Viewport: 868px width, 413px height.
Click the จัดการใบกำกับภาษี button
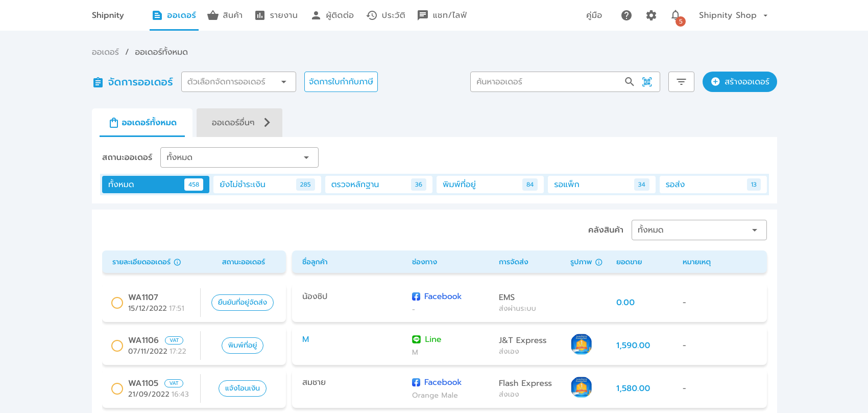341,82
